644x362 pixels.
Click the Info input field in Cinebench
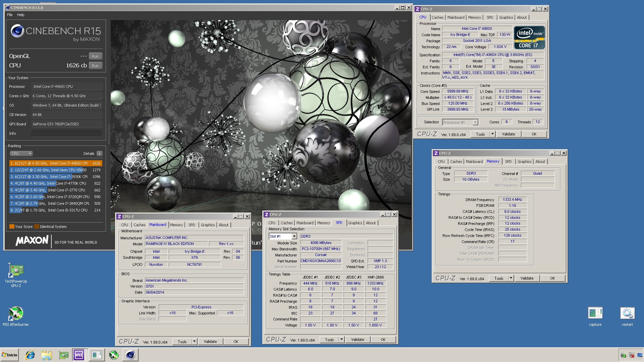click(x=67, y=133)
